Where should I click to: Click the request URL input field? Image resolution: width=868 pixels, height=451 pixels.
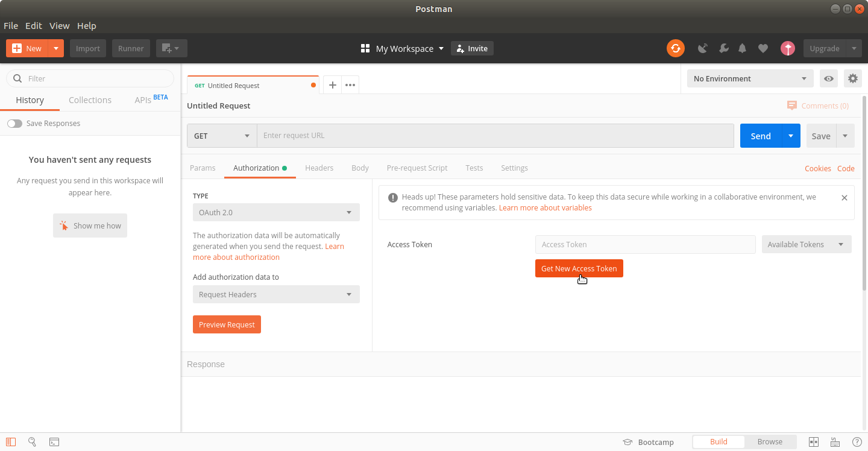pos(494,136)
